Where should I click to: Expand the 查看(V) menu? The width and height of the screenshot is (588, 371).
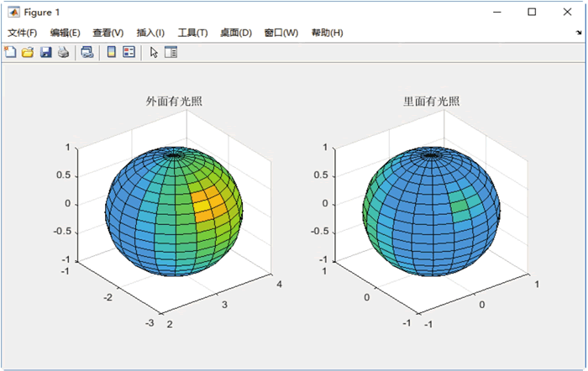click(108, 33)
